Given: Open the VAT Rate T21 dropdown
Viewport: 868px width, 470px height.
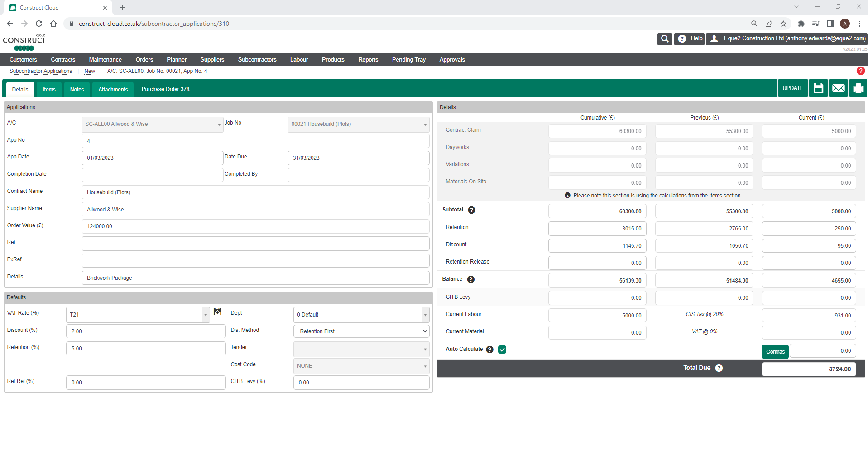Looking at the screenshot, I should coord(138,315).
